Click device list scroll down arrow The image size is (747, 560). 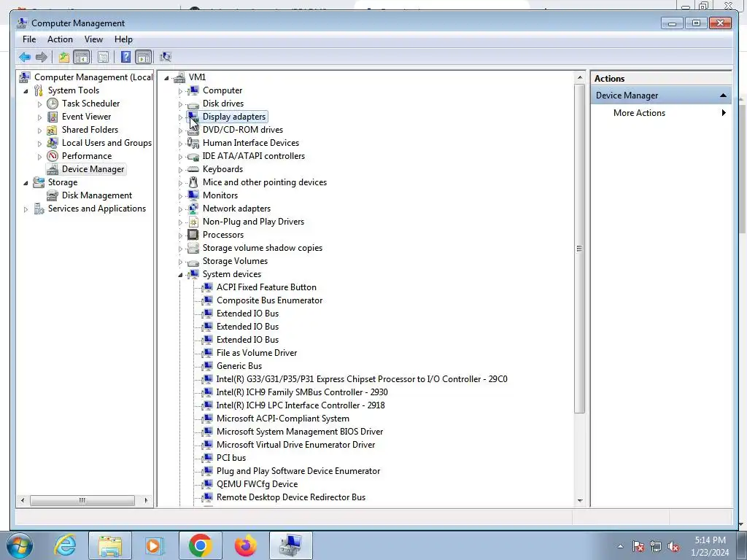(x=580, y=500)
